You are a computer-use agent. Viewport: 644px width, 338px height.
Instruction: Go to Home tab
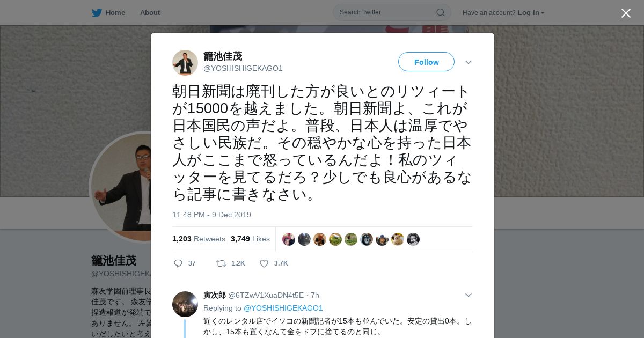108,13
